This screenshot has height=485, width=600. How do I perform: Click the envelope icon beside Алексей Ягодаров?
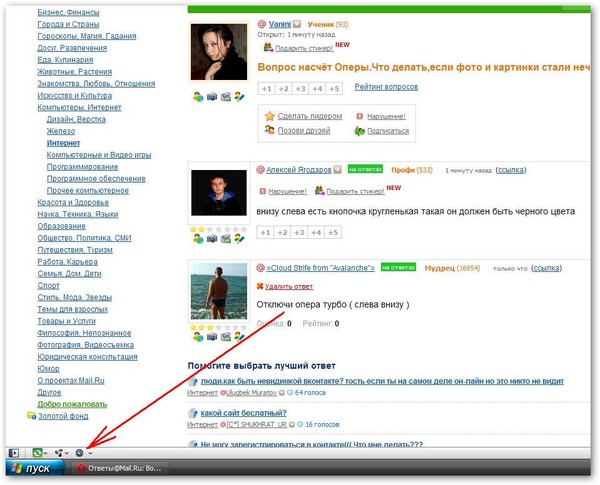(338, 170)
